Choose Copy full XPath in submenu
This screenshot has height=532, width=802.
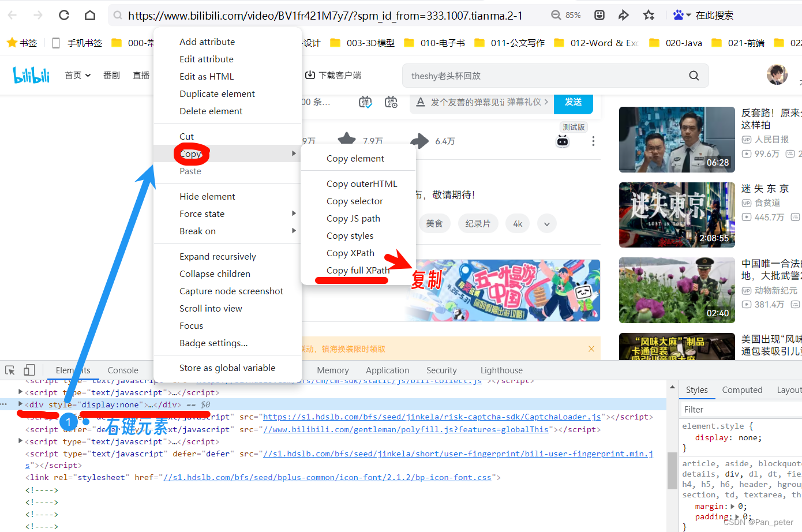(358, 270)
